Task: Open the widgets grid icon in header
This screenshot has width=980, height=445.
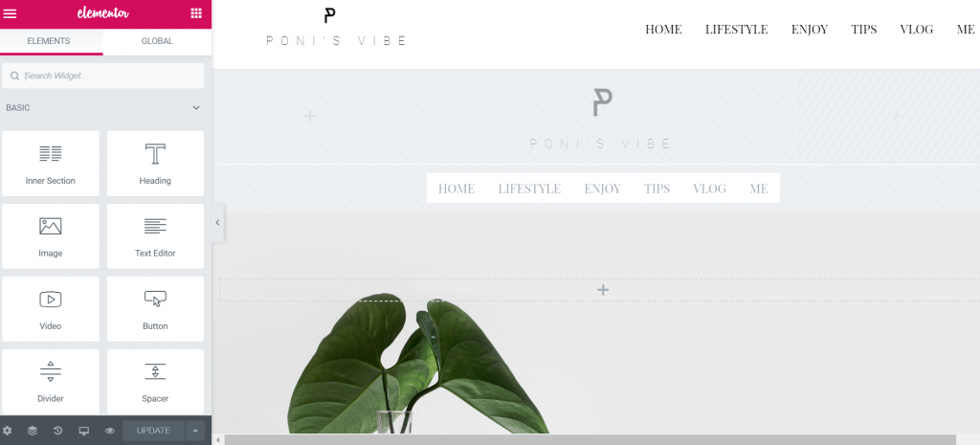Action: [196, 13]
